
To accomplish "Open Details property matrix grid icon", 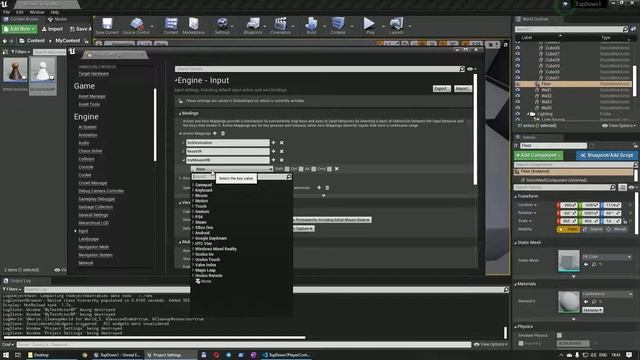I will pos(622,187).
